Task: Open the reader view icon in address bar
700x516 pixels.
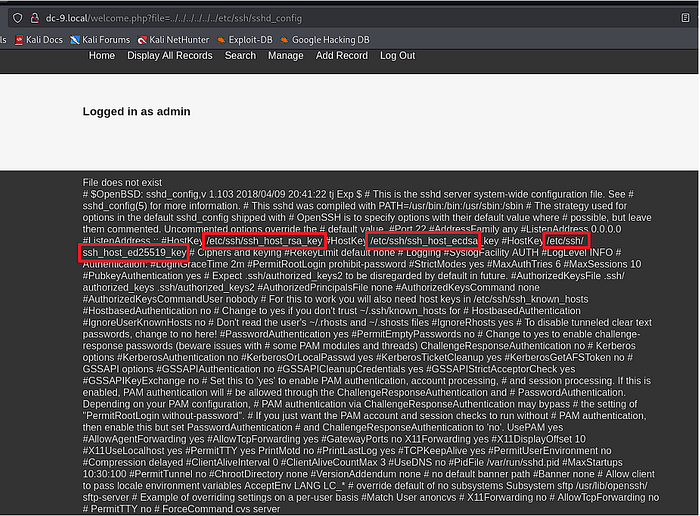Action: pos(685,18)
